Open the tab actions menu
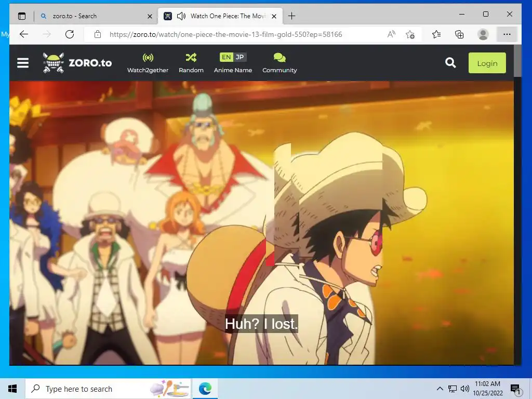532x399 pixels. tap(22, 16)
